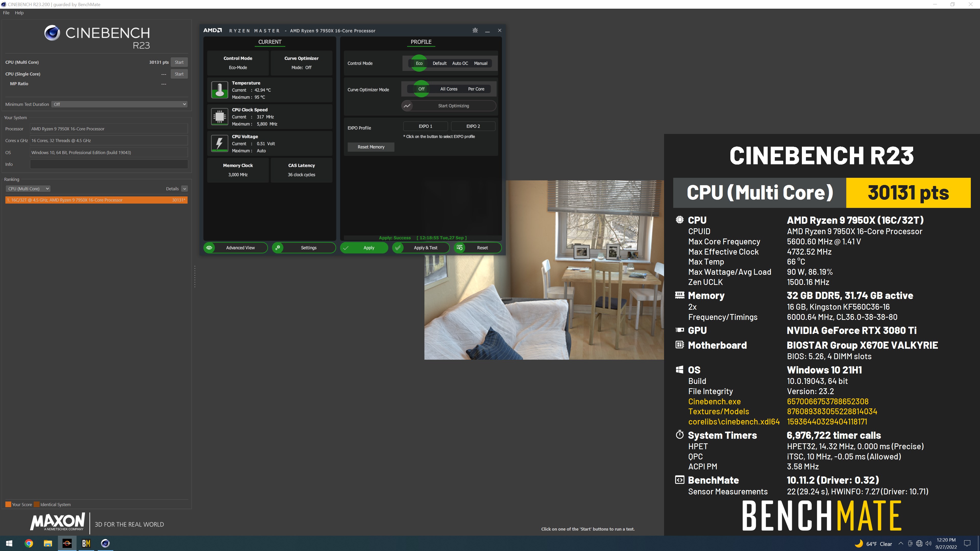The height and width of the screenshot is (551, 980).
Task: Select Default control mode
Action: pyautogui.click(x=439, y=63)
